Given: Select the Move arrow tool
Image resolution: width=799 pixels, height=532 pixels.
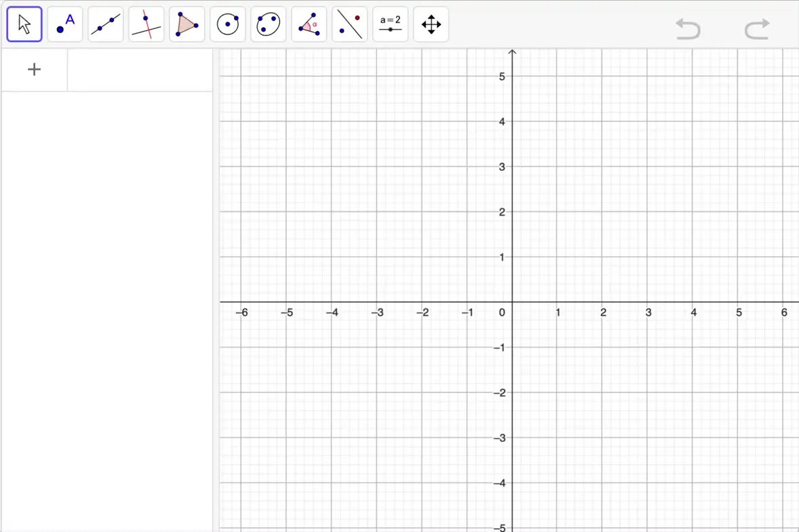Looking at the screenshot, I should point(24,24).
